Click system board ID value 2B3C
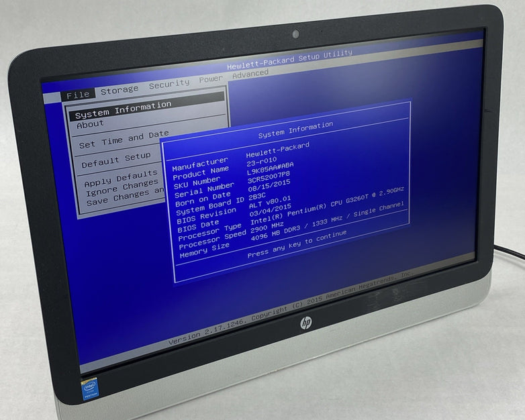This screenshot has width=525, height=420. pos(257,196)
